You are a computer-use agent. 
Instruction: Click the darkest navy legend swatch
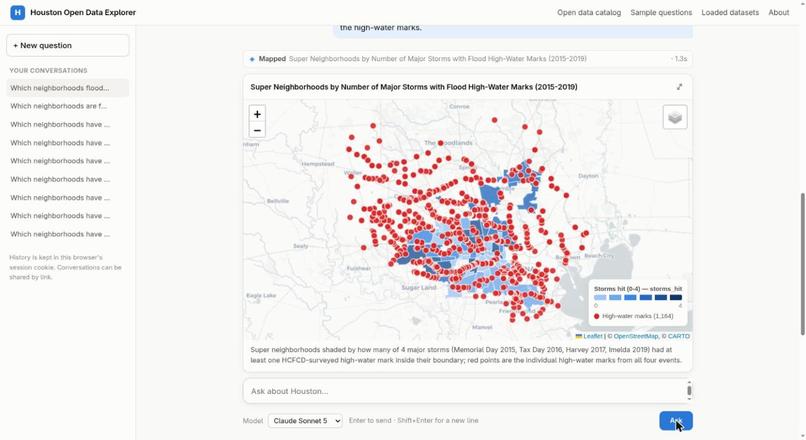tap(676, 298)
